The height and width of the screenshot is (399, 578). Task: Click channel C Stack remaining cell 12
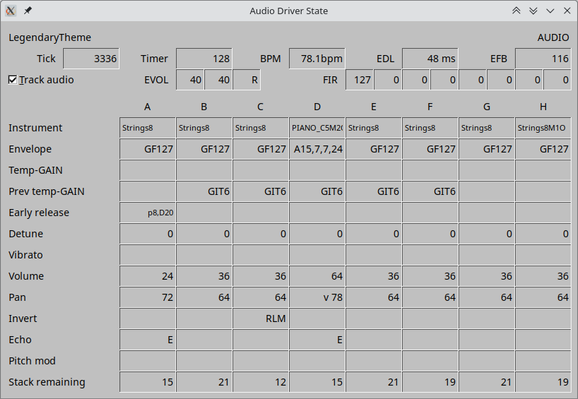tap(261, 382)
